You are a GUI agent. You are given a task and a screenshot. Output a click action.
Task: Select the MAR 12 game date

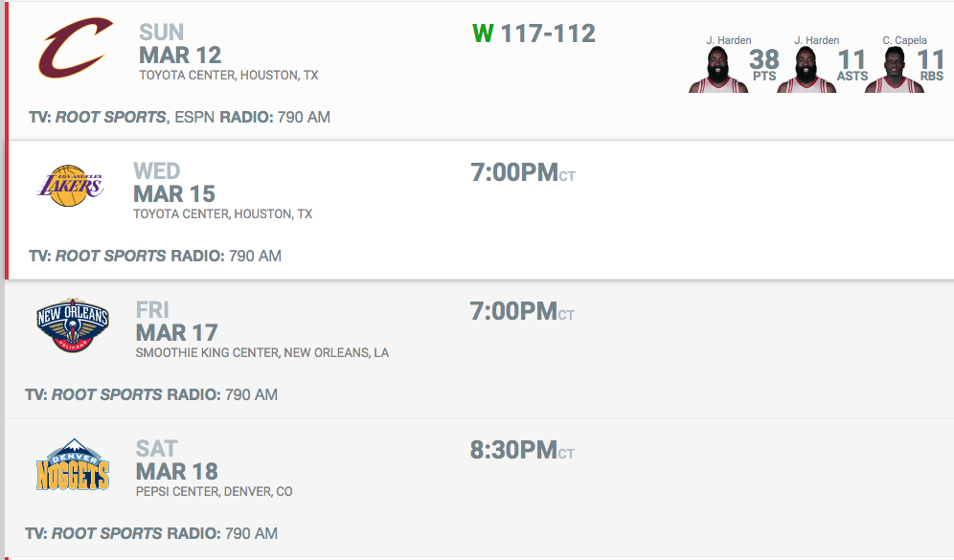click(180, 55)
